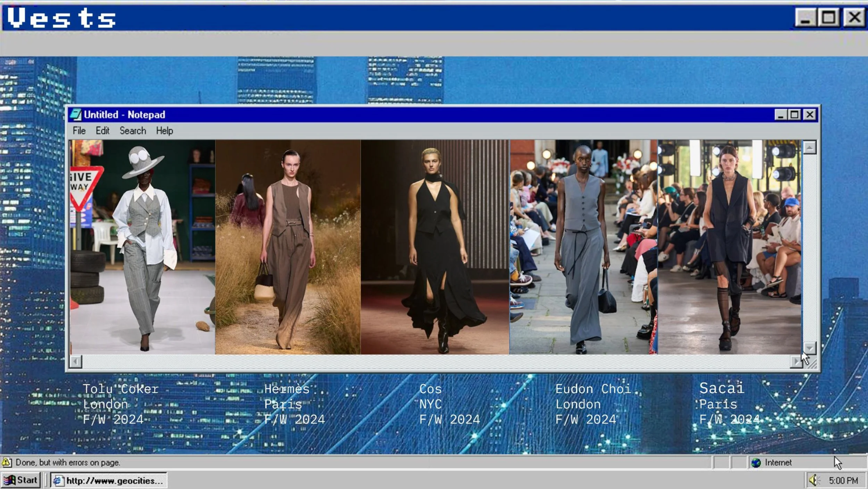Select the Tolu Coker runway photo
The image size is (868, 489).
(142, 247)
